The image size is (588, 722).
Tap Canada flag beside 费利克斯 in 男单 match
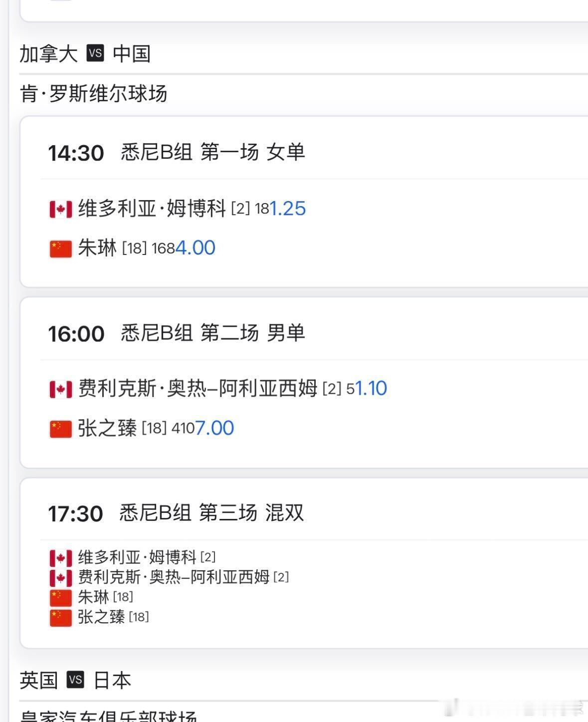click(x=60, y=389)
